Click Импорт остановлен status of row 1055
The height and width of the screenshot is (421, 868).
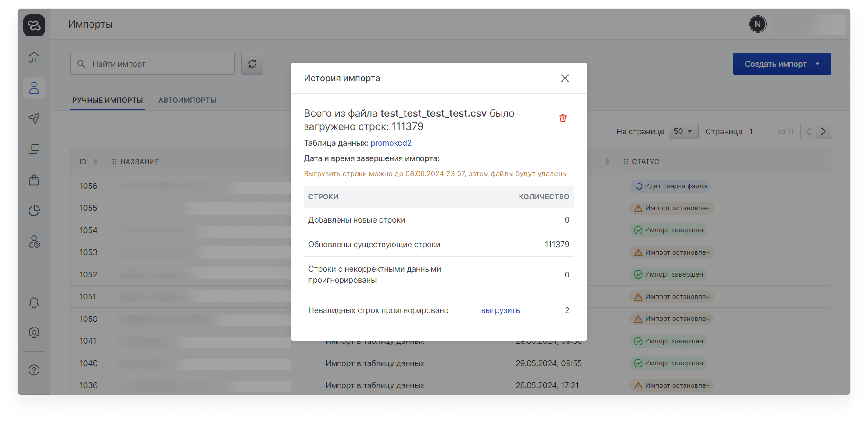tap(672, 208)
